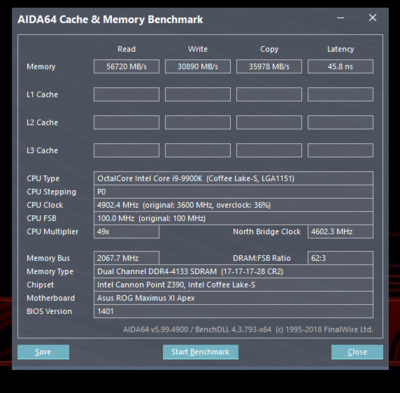Click the North Bridge Clock value
The width and height of the screenshot is (400, 393).
(340, 232)
